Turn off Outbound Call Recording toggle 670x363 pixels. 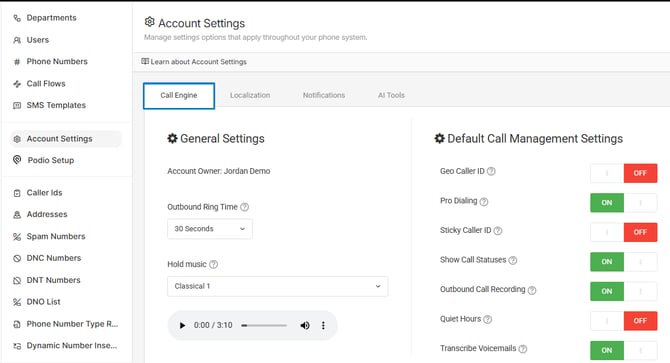pyautogui.click(x=623, y=291)
